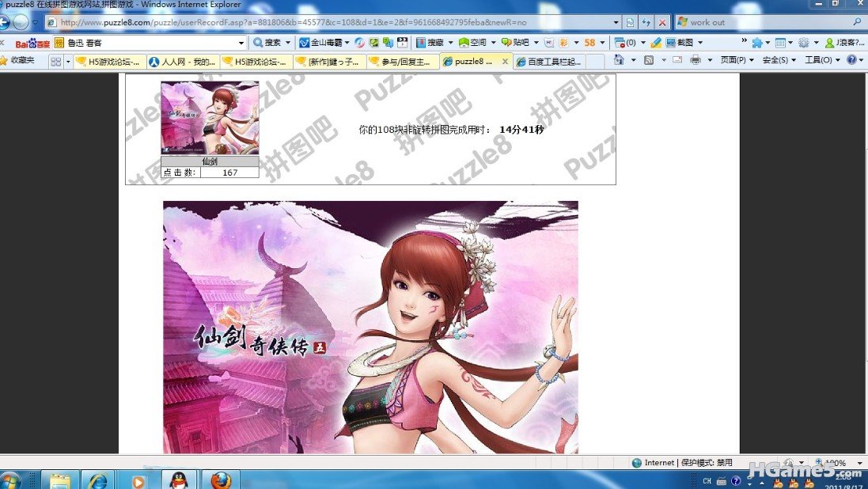868x489 pixels.
Task: Open the dropdown next to 搜索 button
Action: click(288, 42)
